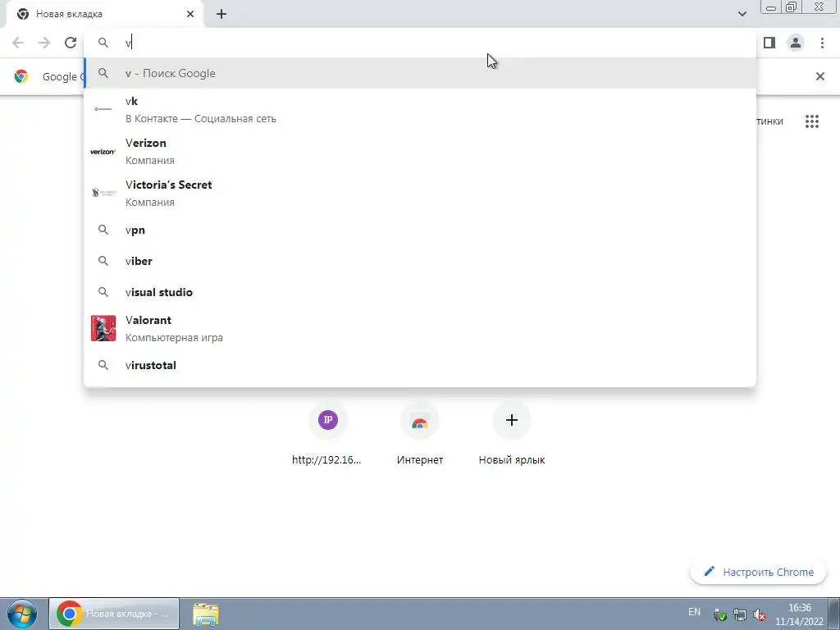Open the Google apps grid
This screenshot has width=840, height=630.
click(811, 121)
